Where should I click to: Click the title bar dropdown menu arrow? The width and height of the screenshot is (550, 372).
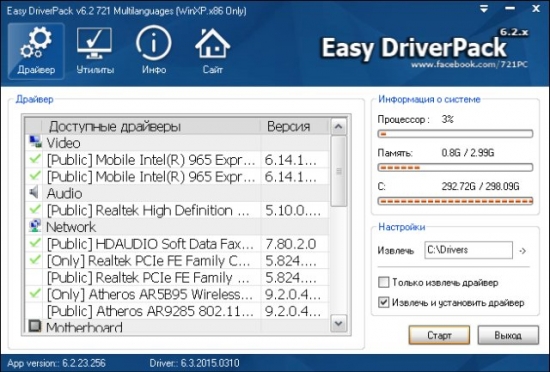pos(484,9)
